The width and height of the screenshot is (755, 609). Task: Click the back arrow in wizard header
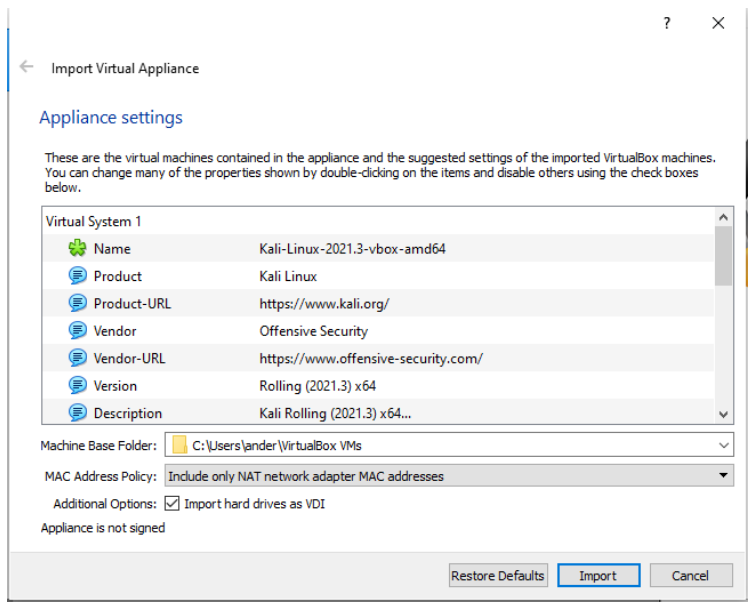pos(26,66)
